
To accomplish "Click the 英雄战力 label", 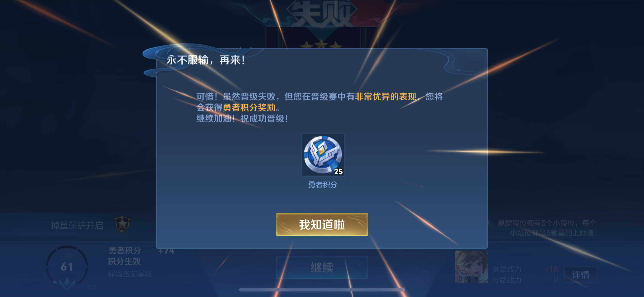I will (x=507, y=269).
